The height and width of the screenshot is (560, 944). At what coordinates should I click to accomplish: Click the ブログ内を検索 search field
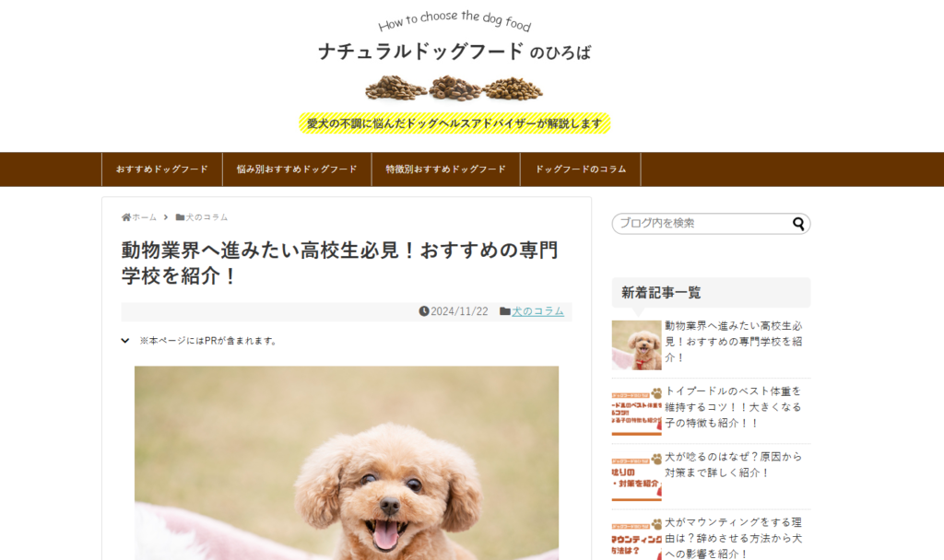pyautogui.click(x=704, y=223)
